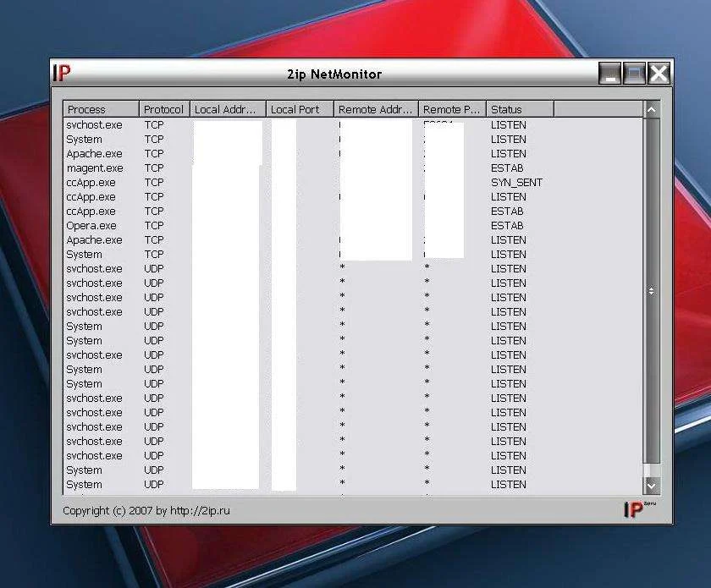Open the http://2ip.ru copyright link
The image size is (711, 588).
point(200,510)
